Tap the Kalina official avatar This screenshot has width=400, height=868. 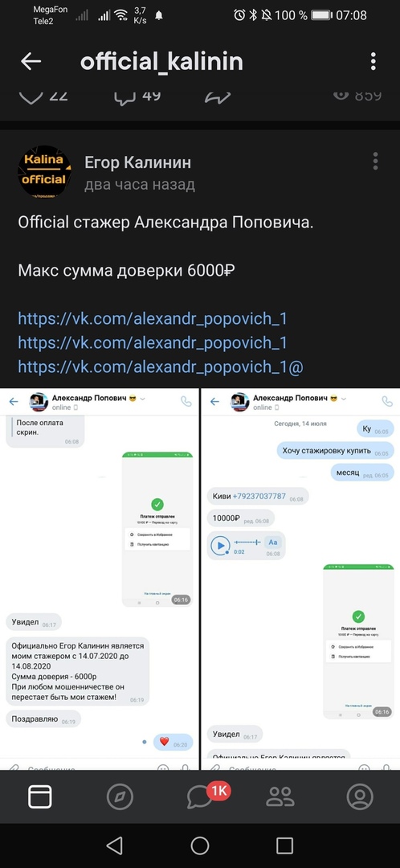[44, 171]
